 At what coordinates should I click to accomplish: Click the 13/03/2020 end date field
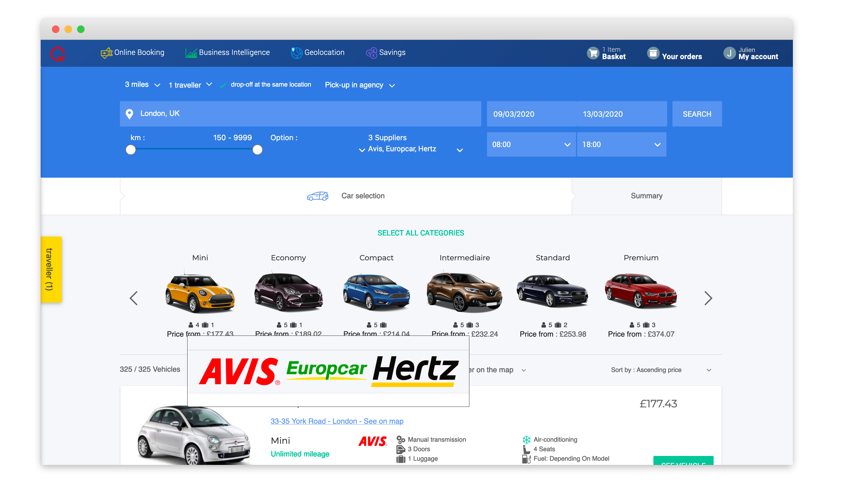pos(621,114)
